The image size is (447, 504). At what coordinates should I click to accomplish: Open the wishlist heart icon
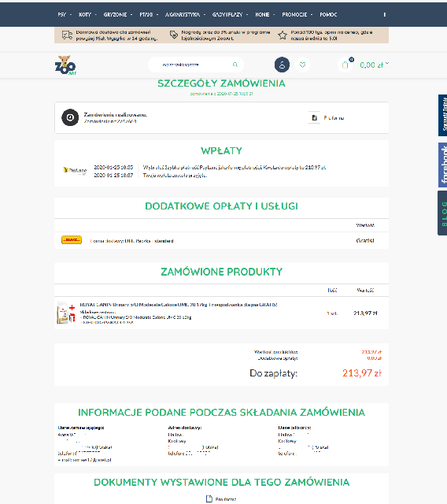[x=302, y=65]
